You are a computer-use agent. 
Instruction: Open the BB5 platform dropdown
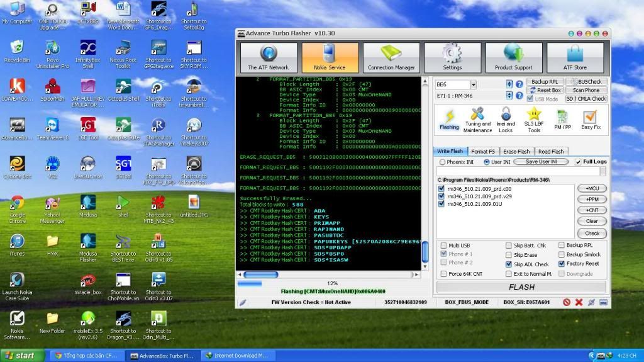(473, 85)
